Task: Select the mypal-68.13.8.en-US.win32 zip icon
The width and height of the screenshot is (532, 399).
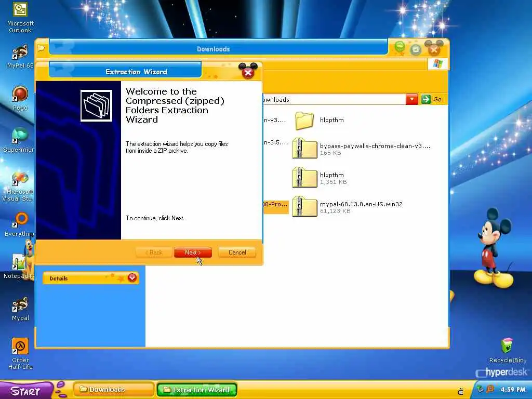Action: tap(304, 207)
